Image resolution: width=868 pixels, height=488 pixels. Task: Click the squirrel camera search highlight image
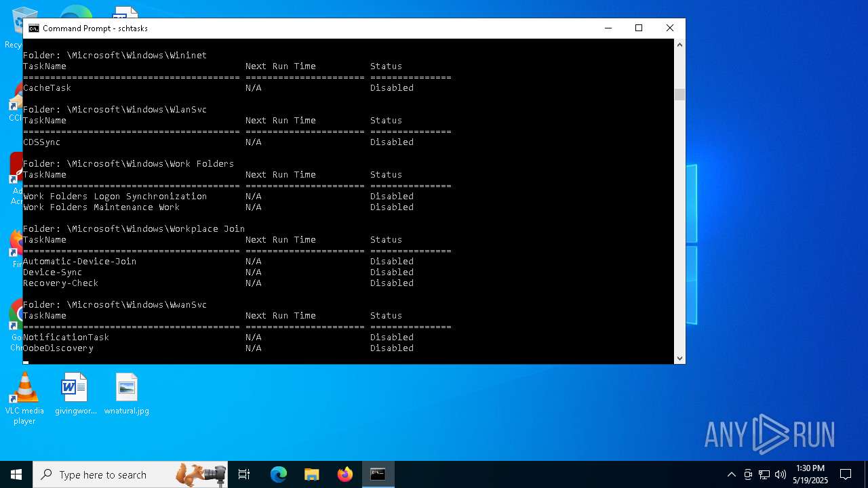coord(201,474)
